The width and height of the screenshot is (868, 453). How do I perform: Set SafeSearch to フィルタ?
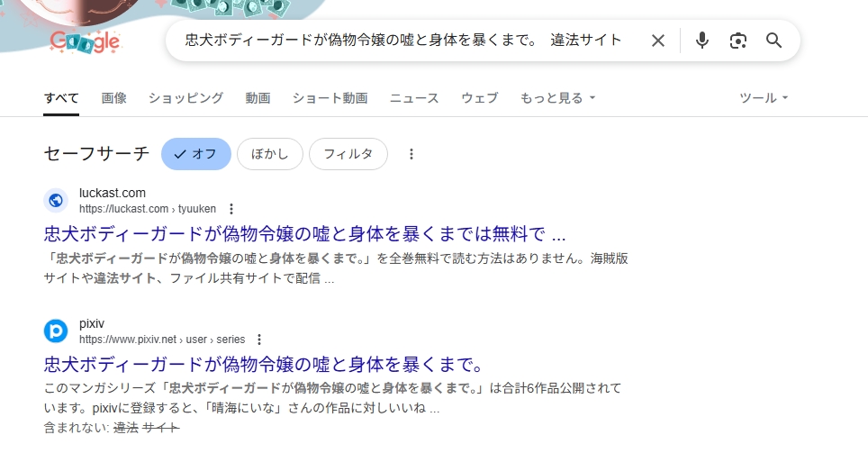pyautogui.click(x=348, y=154)
